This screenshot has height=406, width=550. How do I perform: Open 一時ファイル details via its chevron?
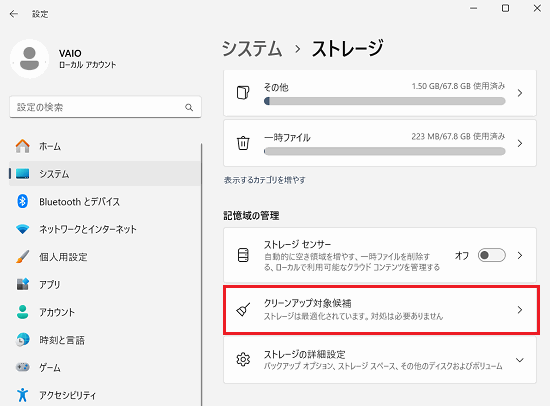tap(520, 143)
